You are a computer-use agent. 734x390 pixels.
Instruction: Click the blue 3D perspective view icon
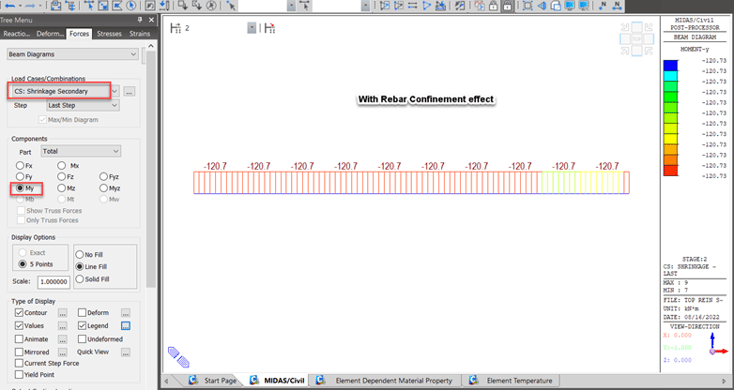[x=542, y=6]
